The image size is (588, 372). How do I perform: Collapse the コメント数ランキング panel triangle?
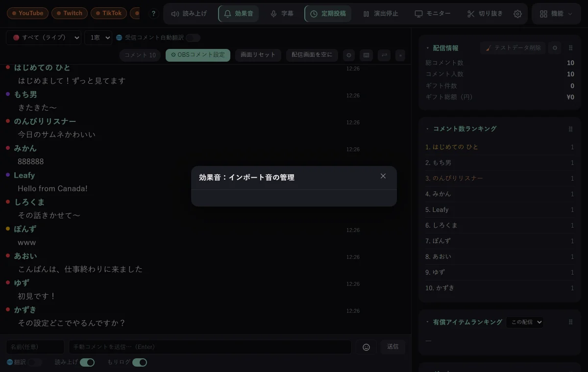[427, 129]
